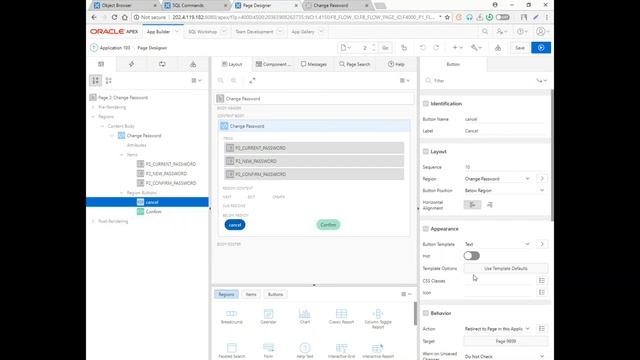Image resolution: width=640 pixels, height=360 pixels.
Task: Click the CSS Classes list picker icon
Action: point(542,280)
